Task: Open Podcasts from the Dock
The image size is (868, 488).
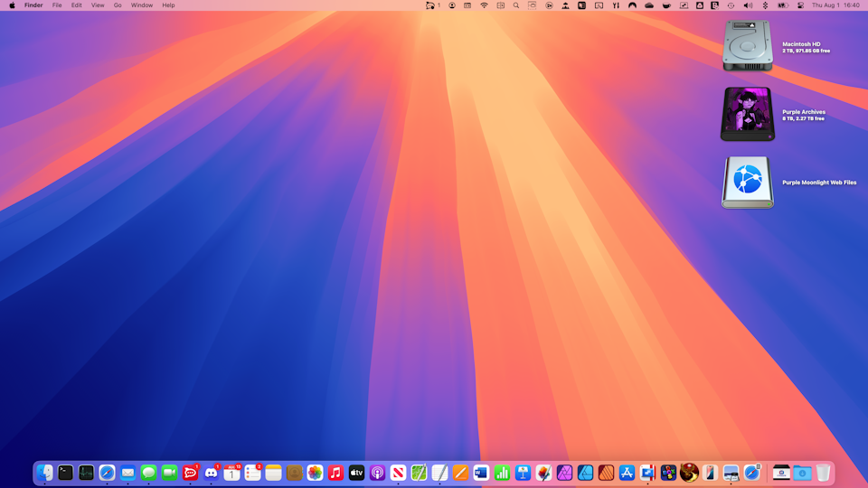Action: [378, 473]
